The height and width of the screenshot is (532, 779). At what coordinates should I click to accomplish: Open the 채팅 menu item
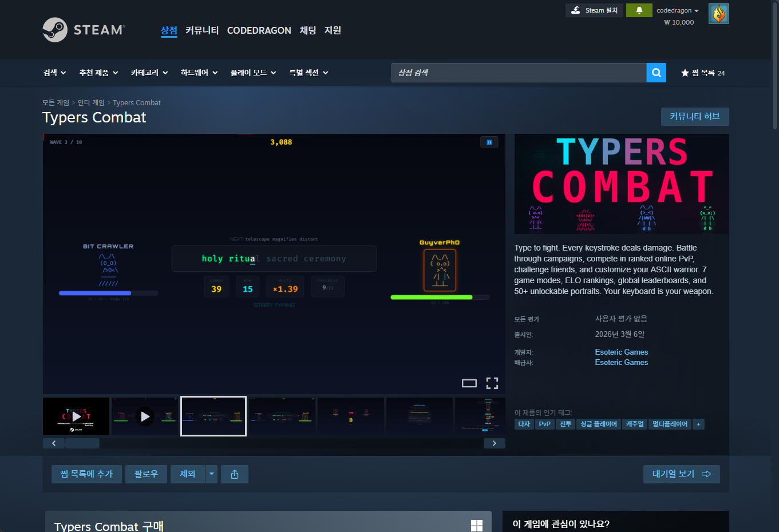click(308, 30)
